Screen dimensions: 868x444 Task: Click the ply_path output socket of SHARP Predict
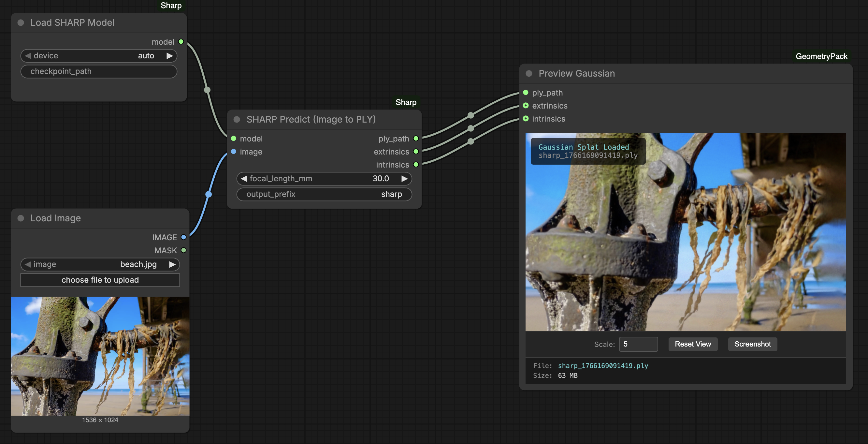point(416,139)
